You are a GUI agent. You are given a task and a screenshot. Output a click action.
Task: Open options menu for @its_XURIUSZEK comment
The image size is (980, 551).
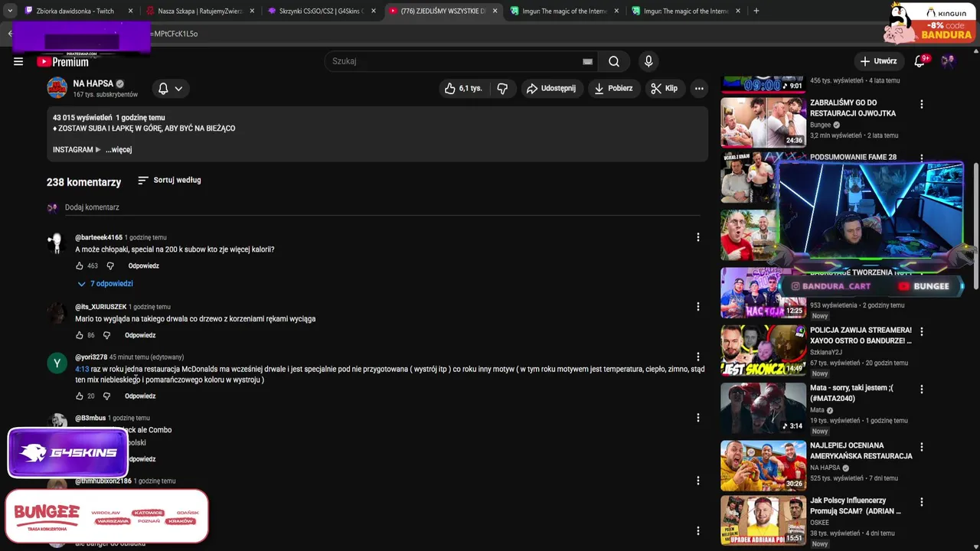click(697, 307)
